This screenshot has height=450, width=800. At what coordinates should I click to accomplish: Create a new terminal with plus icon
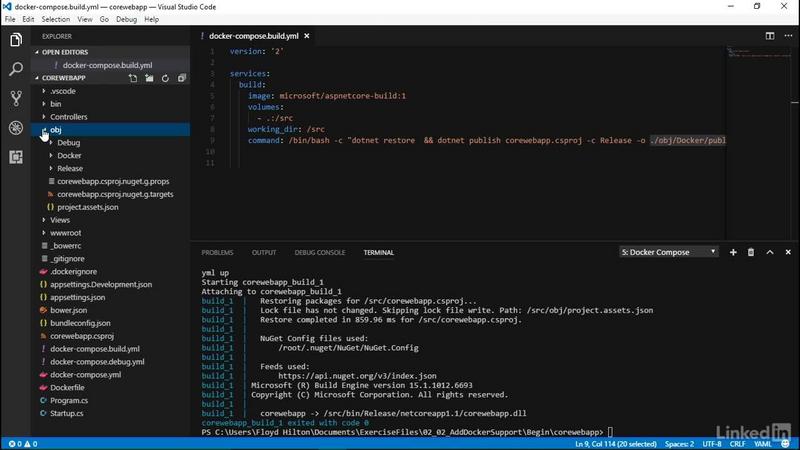point(733,252)
